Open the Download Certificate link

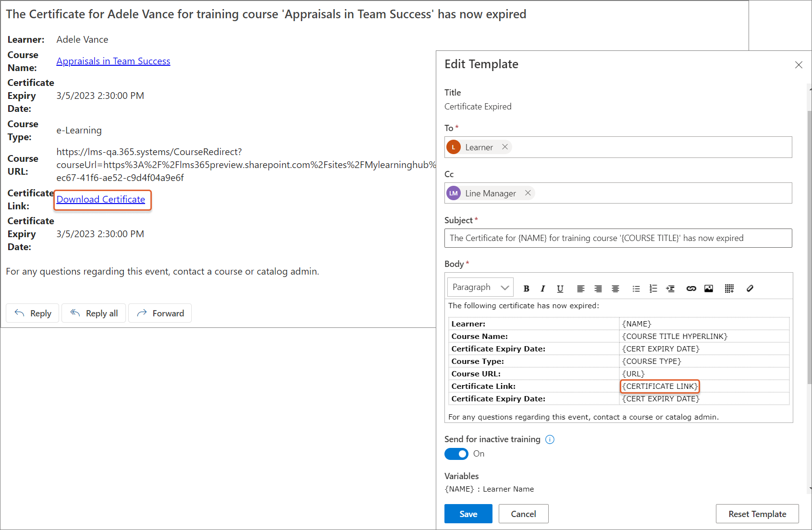click(x=101, y=199)
